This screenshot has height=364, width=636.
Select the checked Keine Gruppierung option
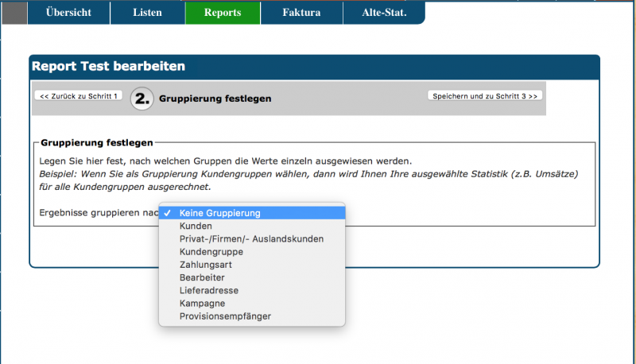click(x=219, y=213)
